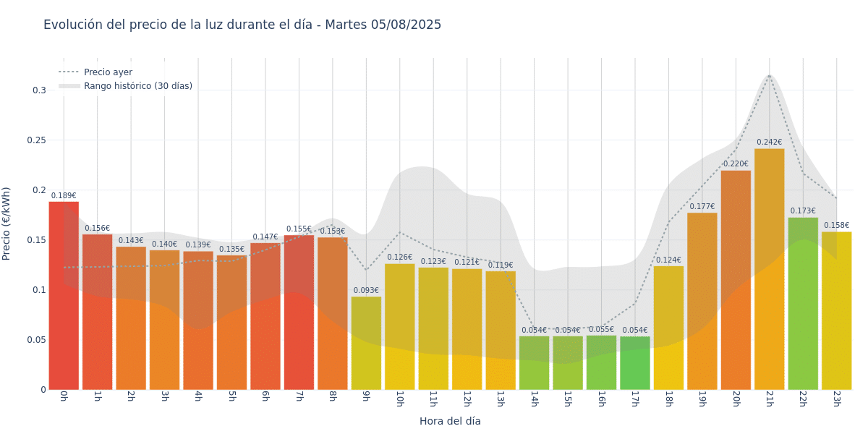Click the 7h bar labeled 0.155€
The width and height of the screenshot is (868, 434).
(299, 312)
